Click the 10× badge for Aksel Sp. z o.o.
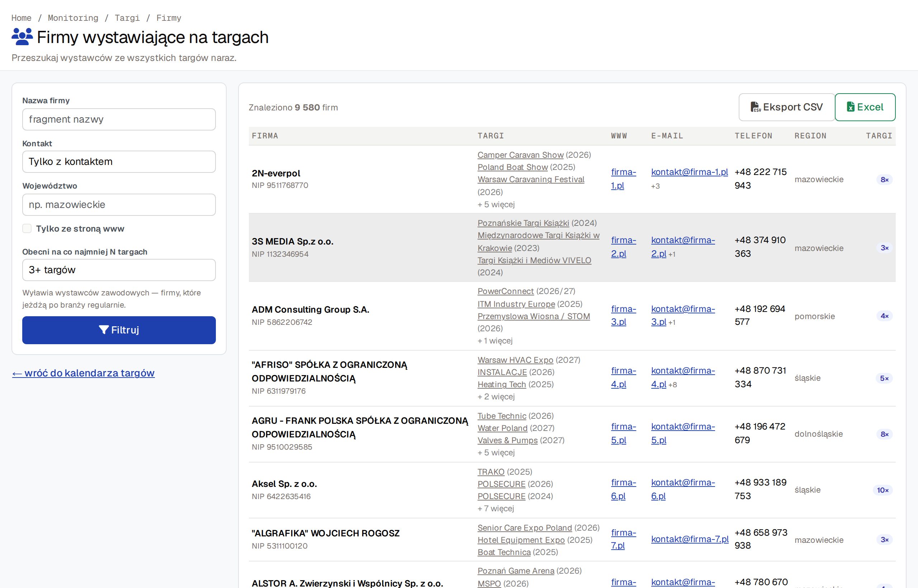Viewport: 918px width, 588px height. point(882,490)
